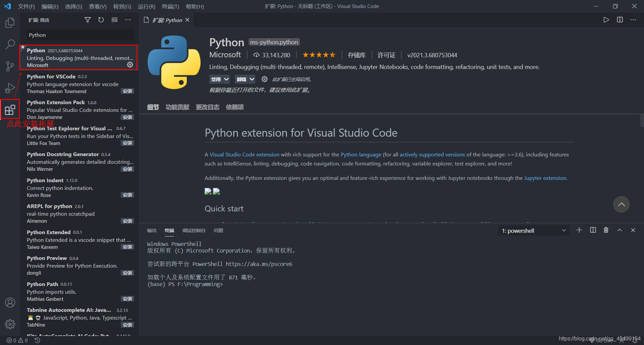Split the terminal pane
The image size is (644, 345).
point(593,230)
